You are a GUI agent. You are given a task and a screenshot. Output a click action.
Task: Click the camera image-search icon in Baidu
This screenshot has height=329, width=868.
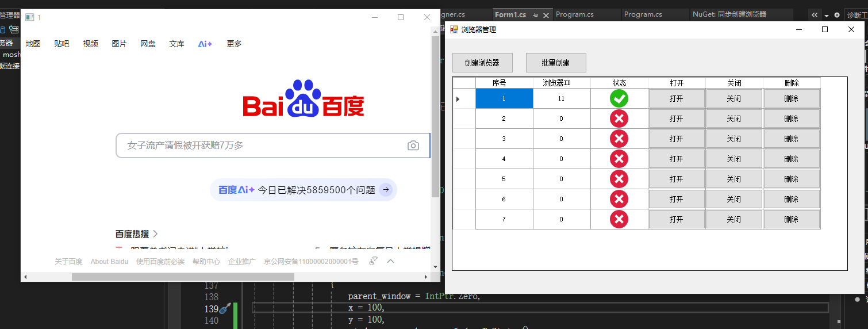coord(413,146)
